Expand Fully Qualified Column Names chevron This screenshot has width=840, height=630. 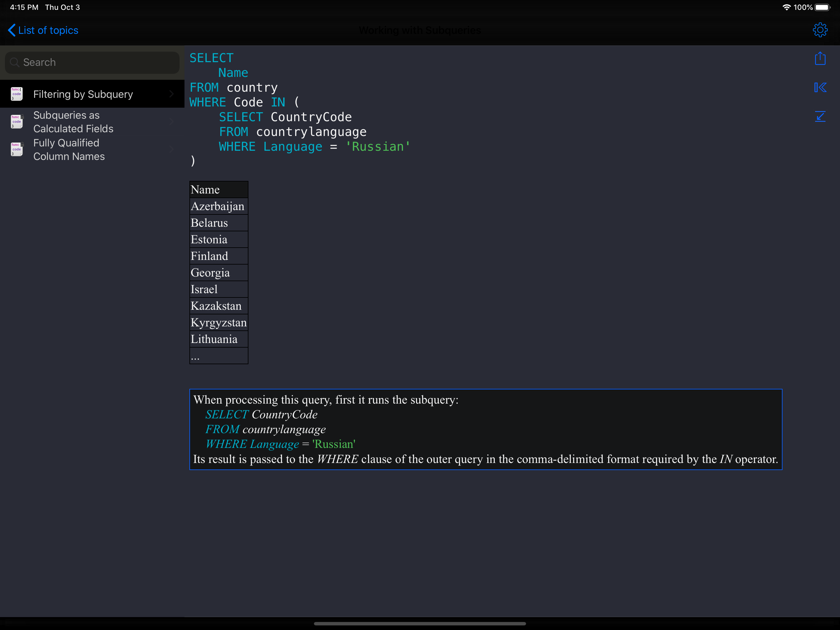pos(172,149)
